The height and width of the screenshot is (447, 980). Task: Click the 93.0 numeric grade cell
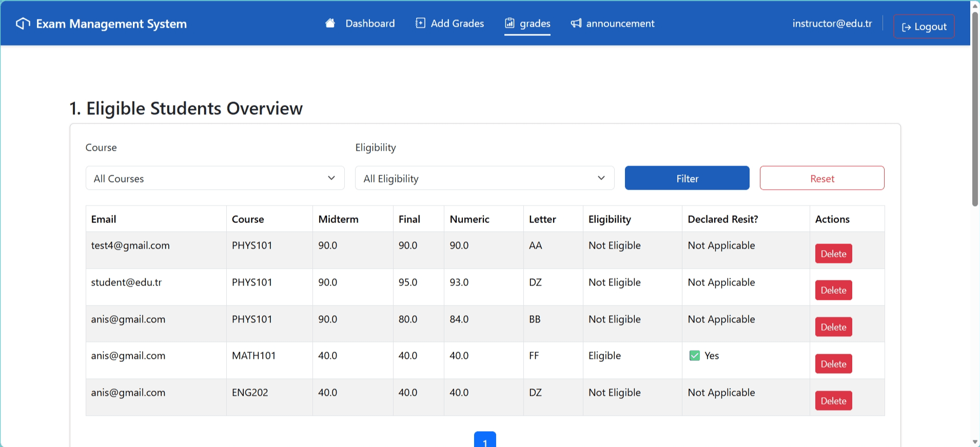click(x=484, y=287)
